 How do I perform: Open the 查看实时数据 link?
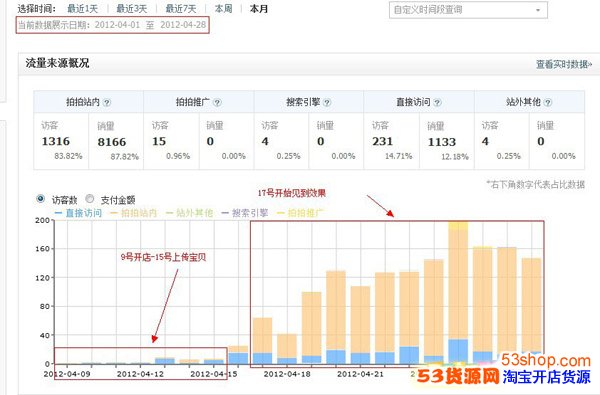[x=564, y=64]
